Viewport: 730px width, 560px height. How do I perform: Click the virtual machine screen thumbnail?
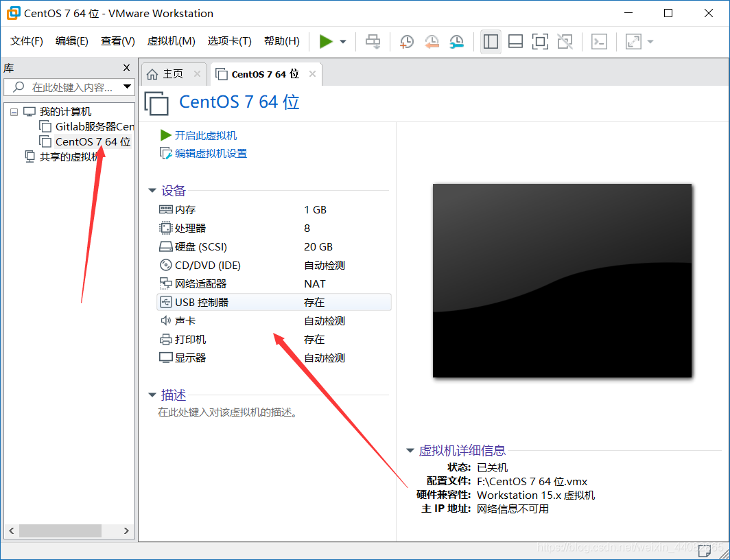[x=563, y=281]
